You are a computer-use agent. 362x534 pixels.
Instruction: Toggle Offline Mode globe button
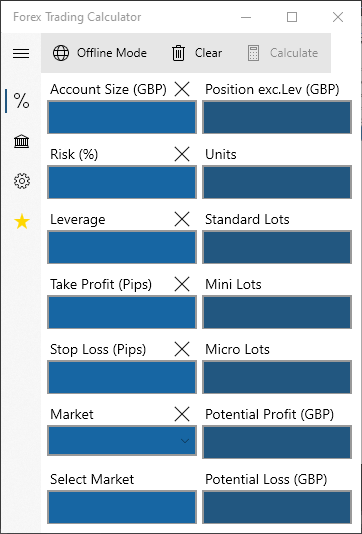pos(100,53)
